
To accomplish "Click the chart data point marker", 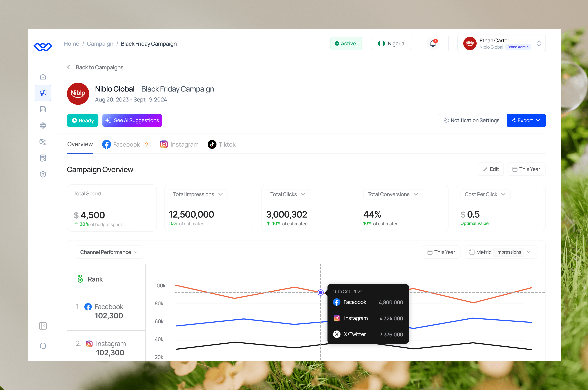I will pyautogui.click(x=321, y=292).
